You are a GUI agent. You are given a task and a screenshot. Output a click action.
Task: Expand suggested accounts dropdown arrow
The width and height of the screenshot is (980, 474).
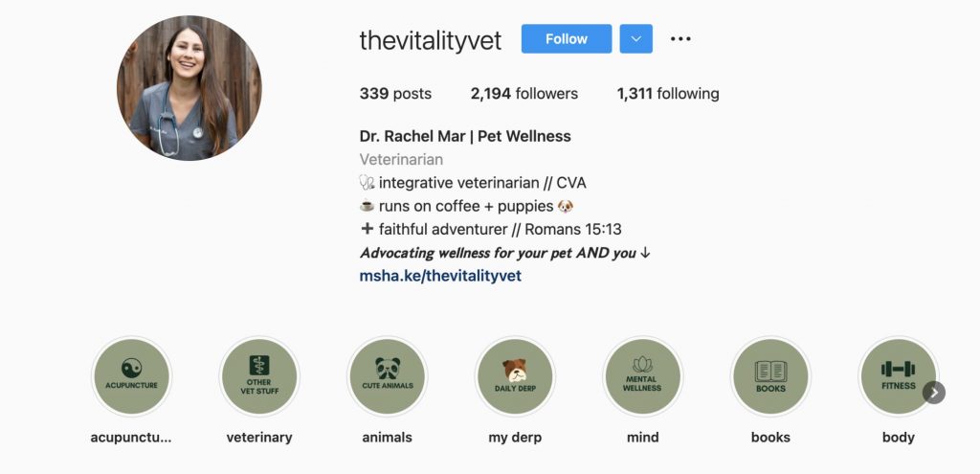click(x=635, y=39)
